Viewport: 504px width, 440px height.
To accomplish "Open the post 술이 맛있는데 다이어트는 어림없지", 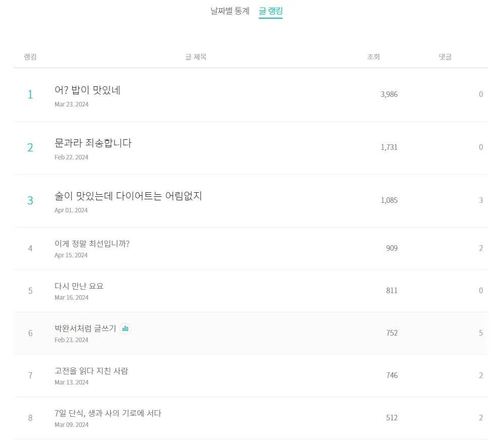I will point(128,196).
